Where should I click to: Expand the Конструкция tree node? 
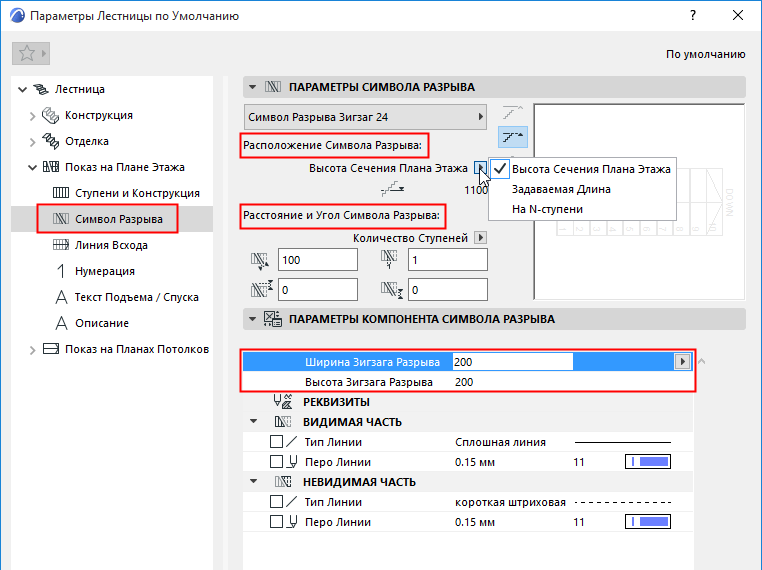(33, 116)
